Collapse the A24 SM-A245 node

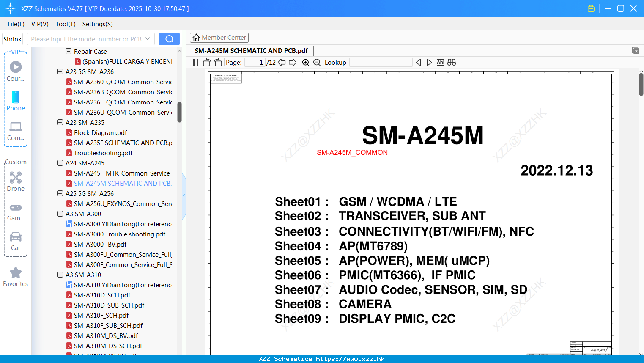[x=60, y=163]
